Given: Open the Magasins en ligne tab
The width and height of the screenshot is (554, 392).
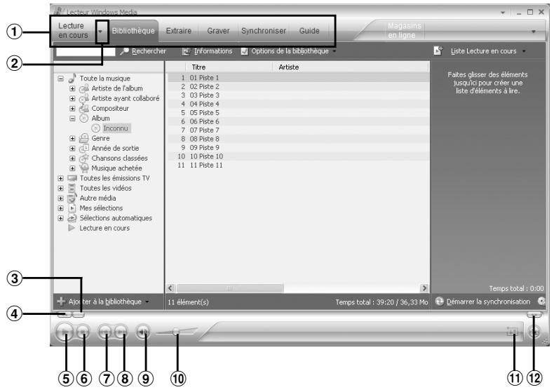Looking at the screenshot, I should [x=404, y=30].
